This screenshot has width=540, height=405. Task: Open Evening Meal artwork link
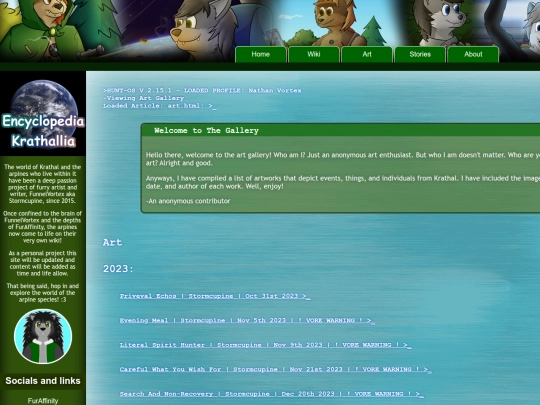[247, 321]
